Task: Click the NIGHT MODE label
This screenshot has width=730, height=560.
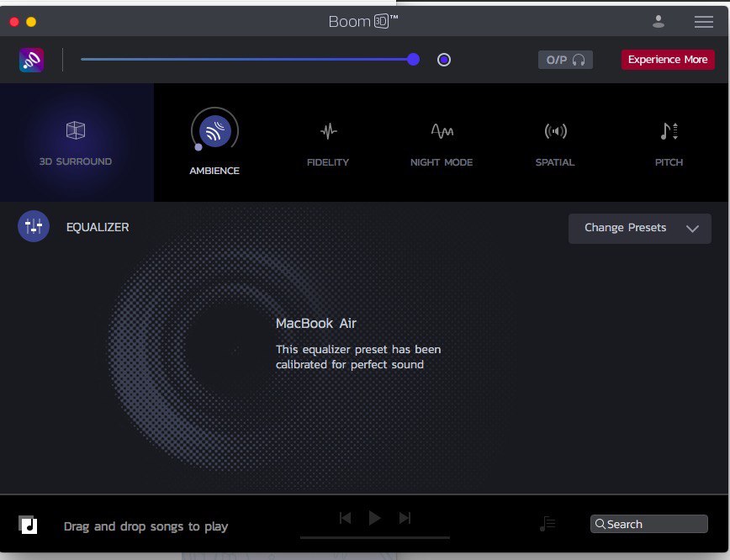Action: (x=442, y=162)
